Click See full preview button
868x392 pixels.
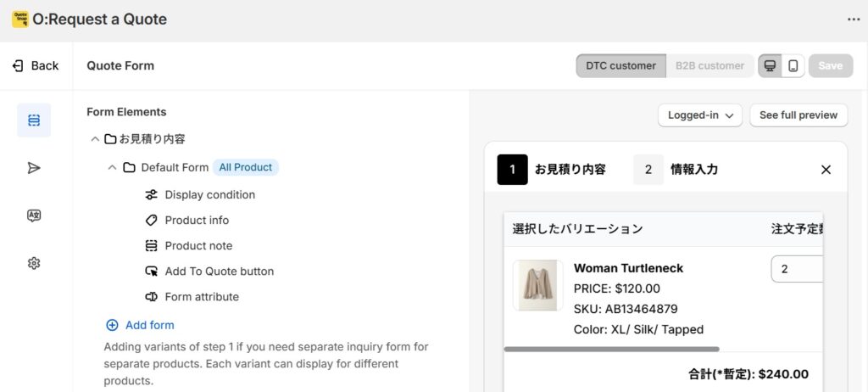tap(798, 115)
